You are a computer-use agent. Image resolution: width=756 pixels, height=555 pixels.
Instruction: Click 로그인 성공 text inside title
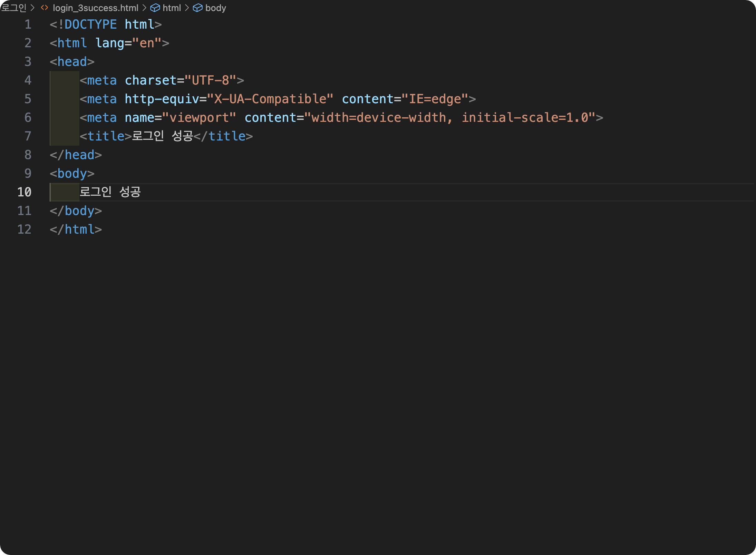point(163,136)
